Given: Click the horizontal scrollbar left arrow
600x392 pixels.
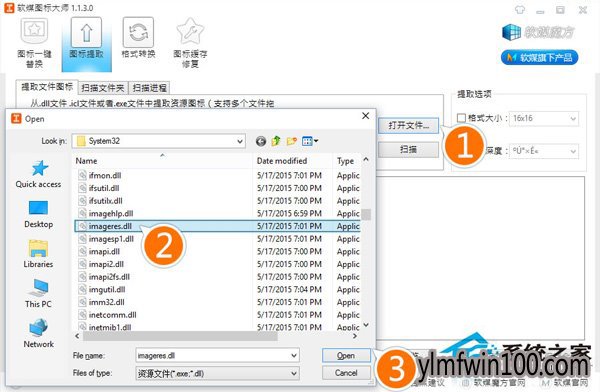Looking at the screenshot, I should pyautogui.click(x=77, y=336).
